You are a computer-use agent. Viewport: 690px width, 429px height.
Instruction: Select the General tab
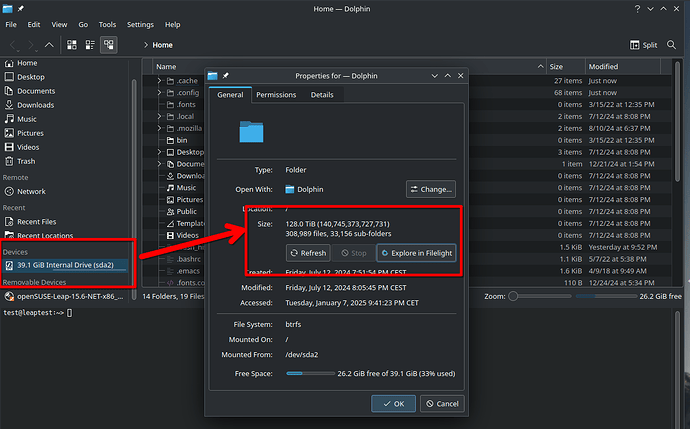(x=230, y=95)
